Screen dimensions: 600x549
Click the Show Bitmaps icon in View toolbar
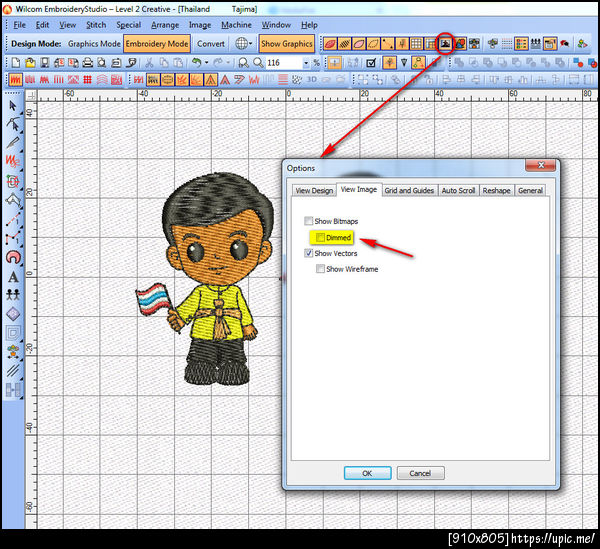pos(445,44)
